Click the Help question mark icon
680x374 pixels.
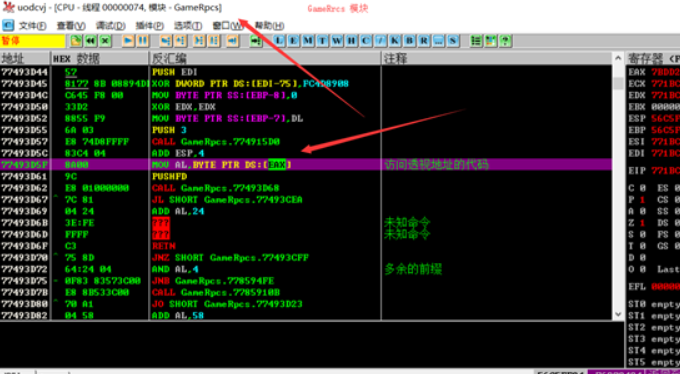(x=505, y=41)
